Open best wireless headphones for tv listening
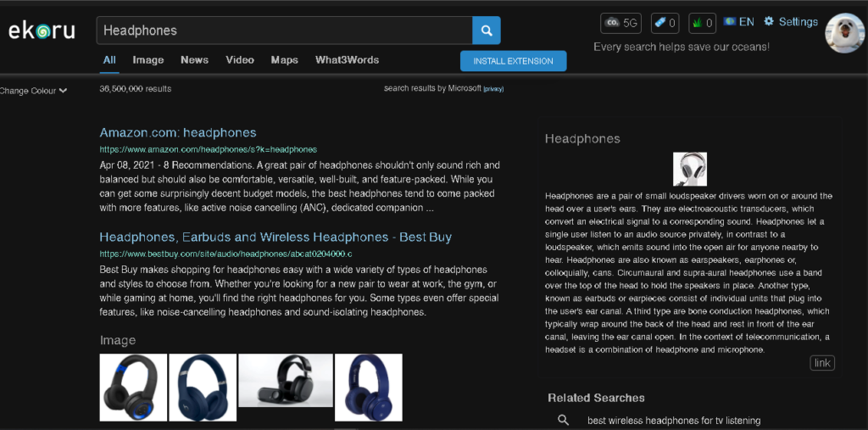Image resolution: width=868 pixels, height=430 pixels. (x=674, y=421)
